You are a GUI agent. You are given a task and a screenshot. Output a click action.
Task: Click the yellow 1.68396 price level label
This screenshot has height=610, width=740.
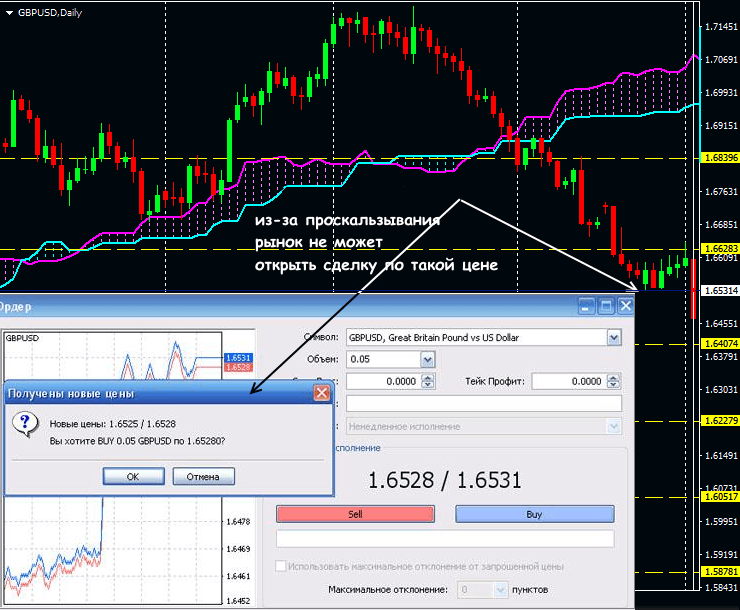(720, 158)
